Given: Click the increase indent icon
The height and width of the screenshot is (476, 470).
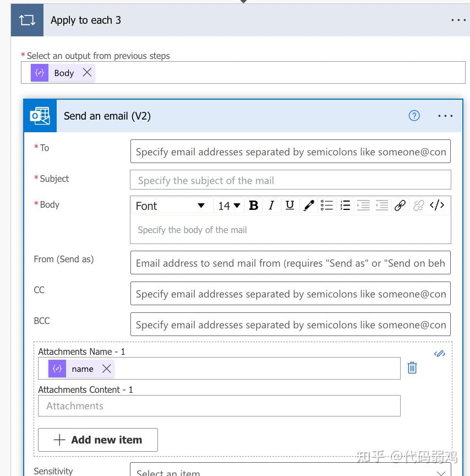Looking at the screenshot, I should tap(364, 205).
